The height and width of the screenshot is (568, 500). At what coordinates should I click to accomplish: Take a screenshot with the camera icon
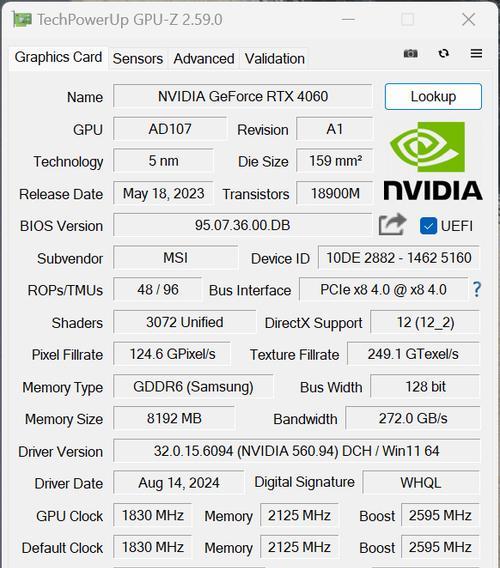click(411, 54)
